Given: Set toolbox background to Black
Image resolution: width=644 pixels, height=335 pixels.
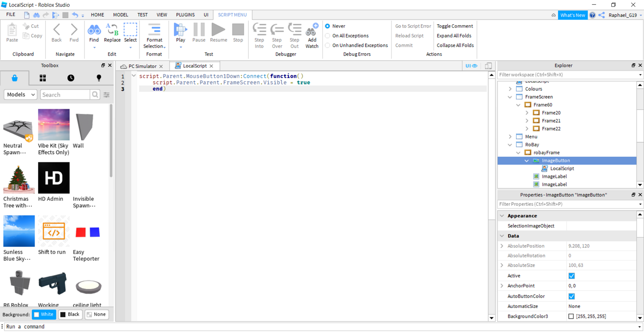Looking at the screenshot, I should [x=70, y=314].
